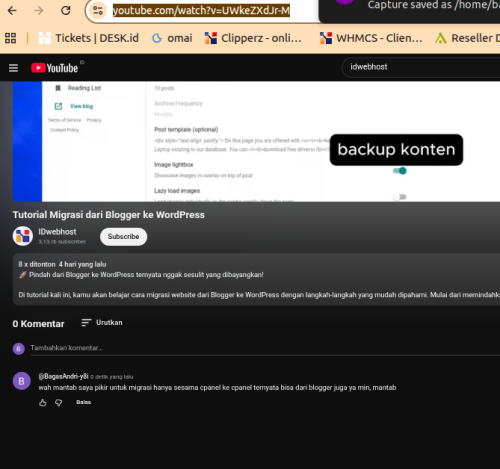Open the Urutkan sort comments dropdown
This screenshot has height=469, width=500.
click(102, 323)
